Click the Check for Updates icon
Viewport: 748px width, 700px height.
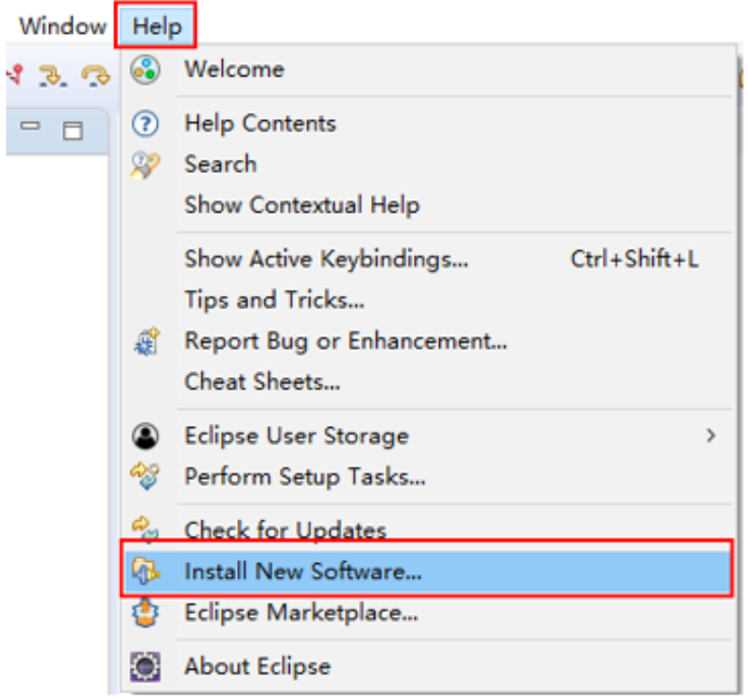144,529
